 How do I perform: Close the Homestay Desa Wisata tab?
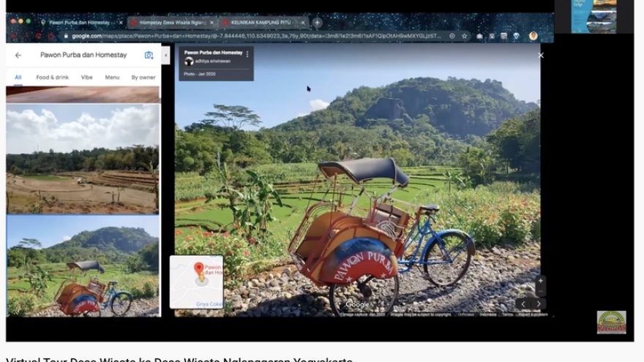[212, 23]
